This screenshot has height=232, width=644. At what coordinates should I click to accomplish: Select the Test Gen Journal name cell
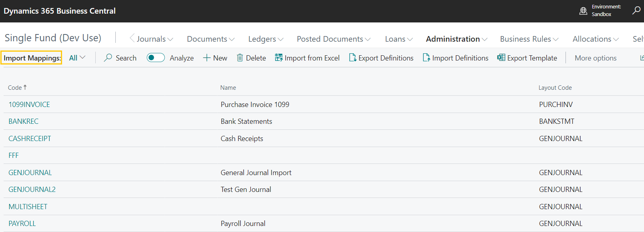246,189
